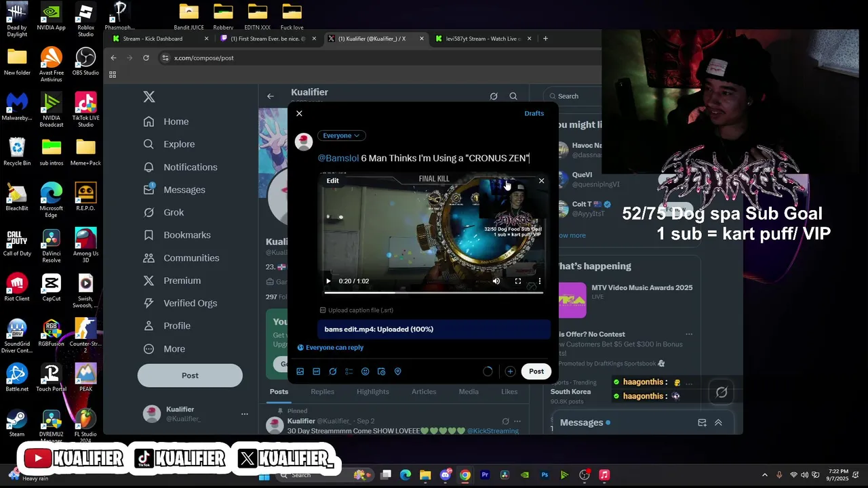Seek within the video progress bar
This screenshot has width=868, height=488.
tap(433, 293)
